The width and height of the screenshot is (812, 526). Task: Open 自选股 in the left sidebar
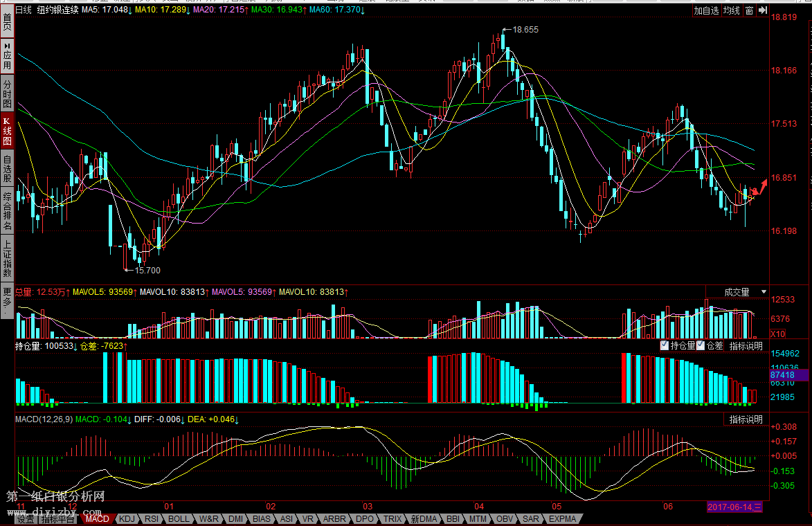7,169
